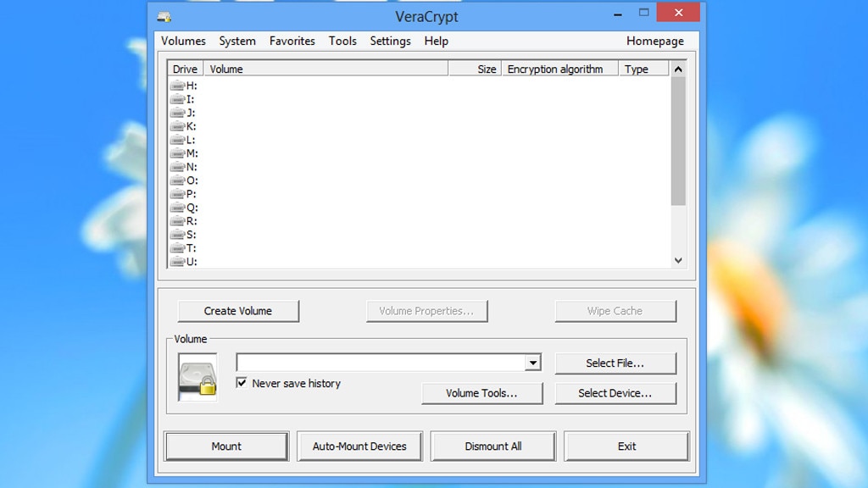This screenshot has height=488, width=868.
Task: Toggle Never save history checkbox
Action: [x=242, y=383]
